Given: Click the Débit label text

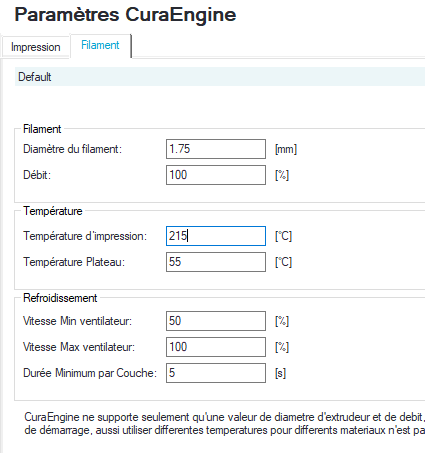Looking at the screenshot, I should click(x=37, y=175).
